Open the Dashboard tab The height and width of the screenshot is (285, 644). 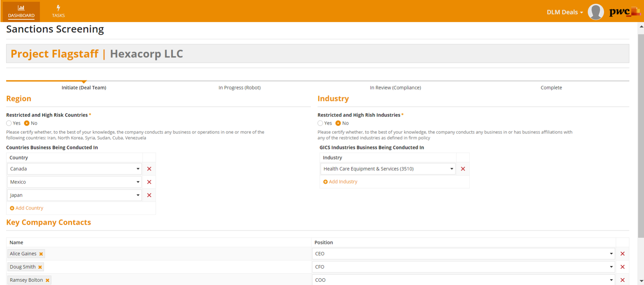(21, 12)
